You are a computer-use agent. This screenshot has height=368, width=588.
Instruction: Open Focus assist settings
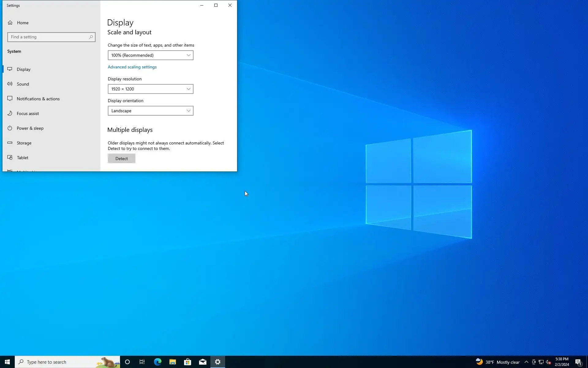[x=28, y=113]
